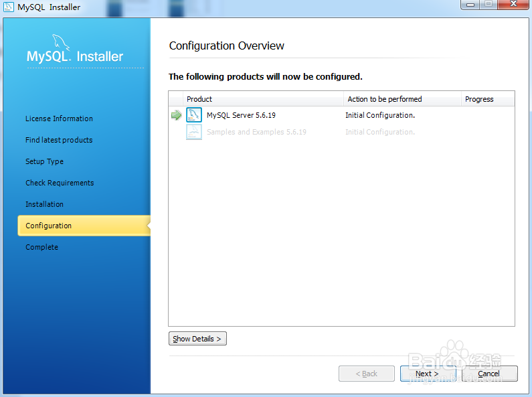The height and width of the screenshot is (397, 532).
Task: Click the Configuration Overview heading
Action: click(227, 46)
